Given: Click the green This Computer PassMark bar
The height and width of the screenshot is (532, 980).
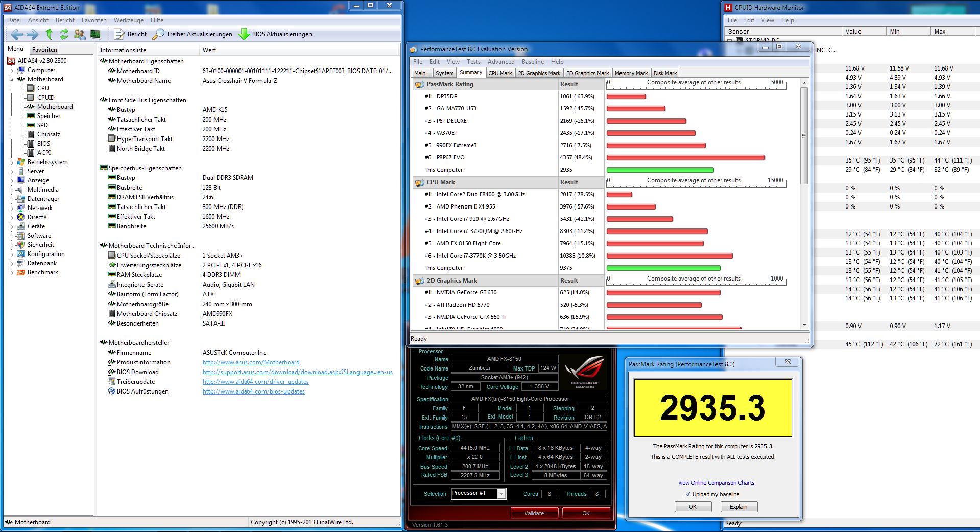Looking at the screenshot, I should point(660,170).
